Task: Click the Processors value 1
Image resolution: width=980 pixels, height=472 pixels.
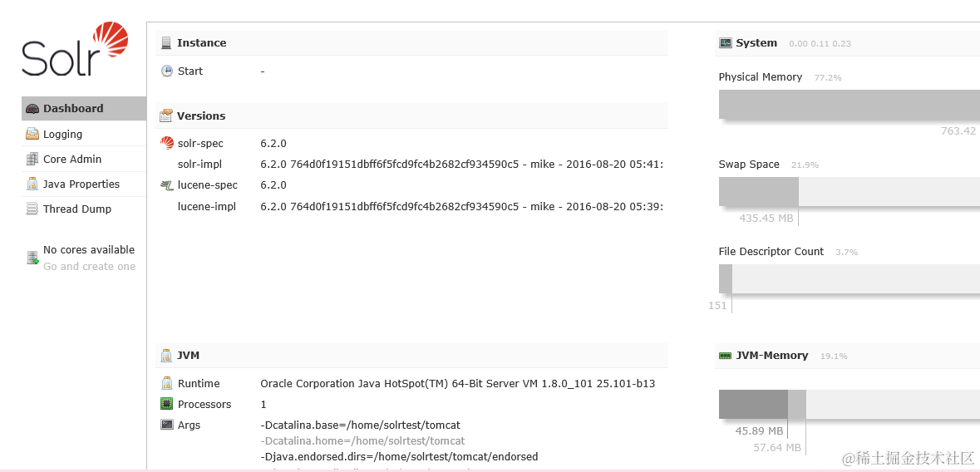Action: click(x=263, y=404)
